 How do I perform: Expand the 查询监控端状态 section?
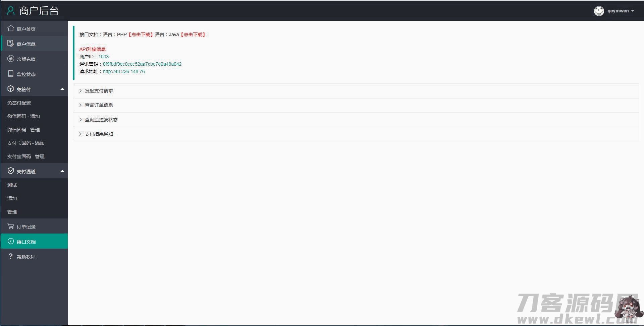101,120
